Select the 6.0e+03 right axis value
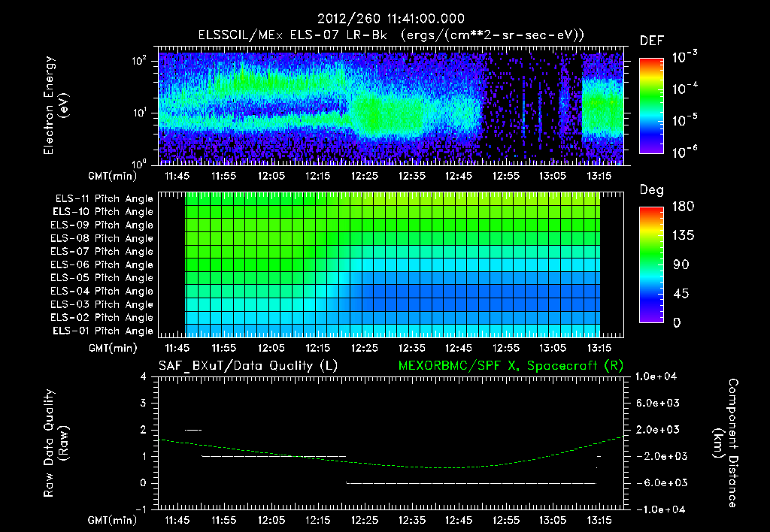 657,404
